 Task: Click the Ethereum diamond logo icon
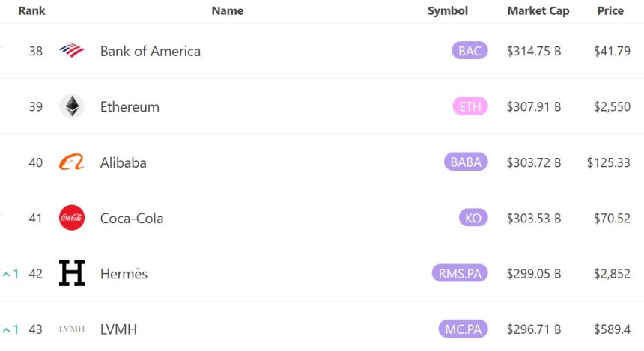pyautogui.click(x=72, y=106)
